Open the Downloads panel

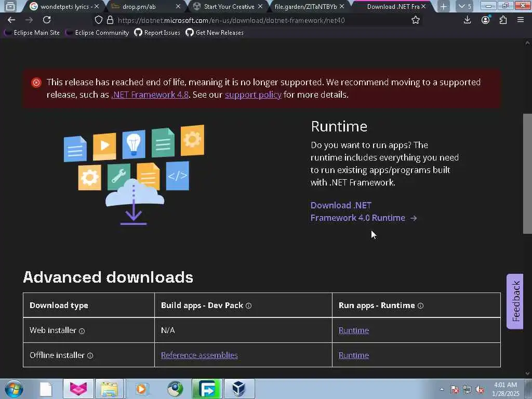click(x=467, y=20)
